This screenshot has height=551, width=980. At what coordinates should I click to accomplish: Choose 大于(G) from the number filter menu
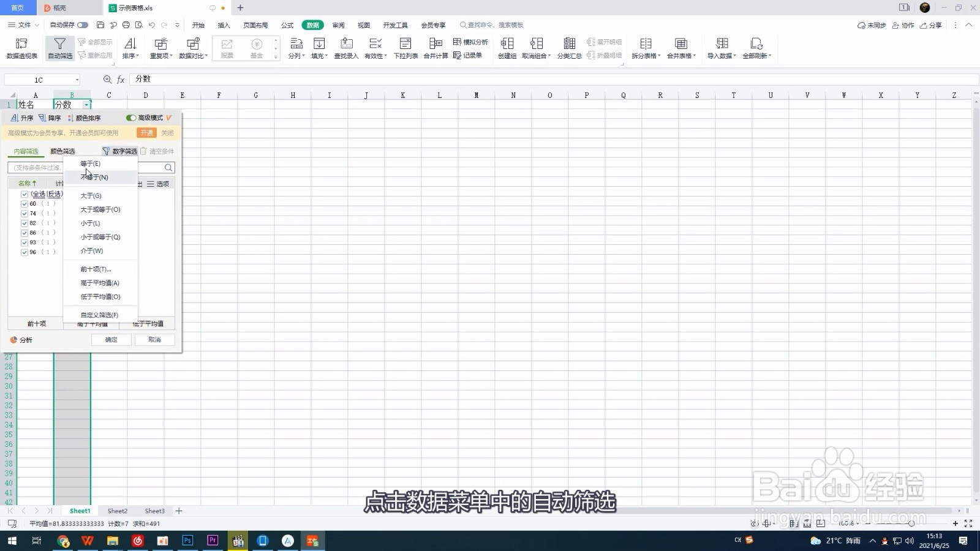tap(90, 195)
